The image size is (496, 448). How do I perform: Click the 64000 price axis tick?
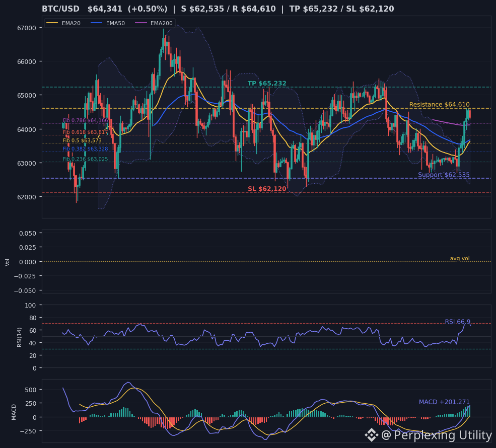(x=27, y=129)
